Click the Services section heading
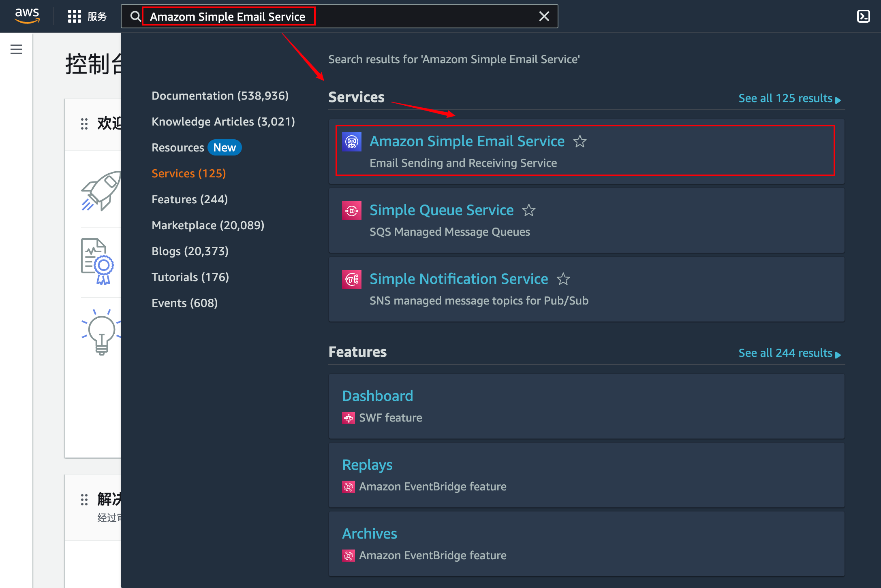 click(356, 97)
